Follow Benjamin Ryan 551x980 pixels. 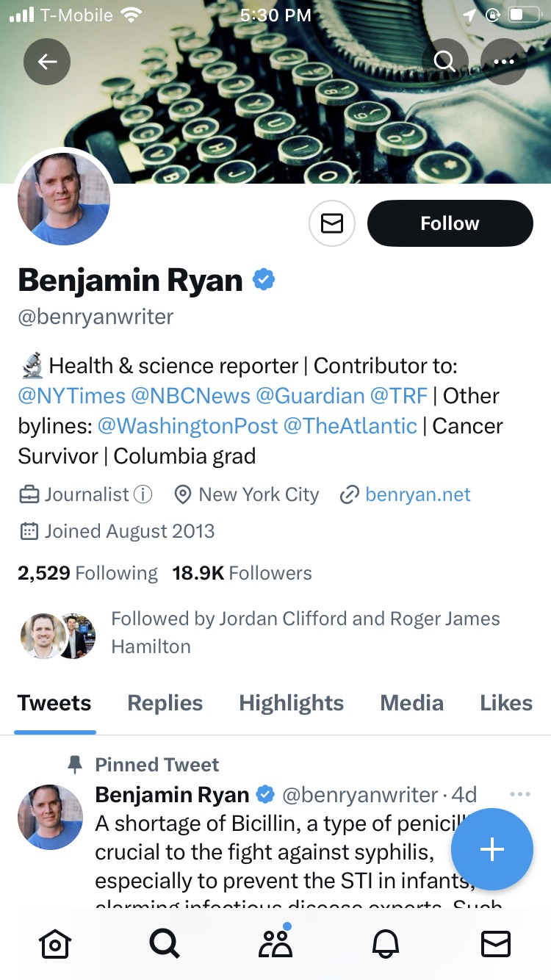pyautogui.click(x=450, y=223)
